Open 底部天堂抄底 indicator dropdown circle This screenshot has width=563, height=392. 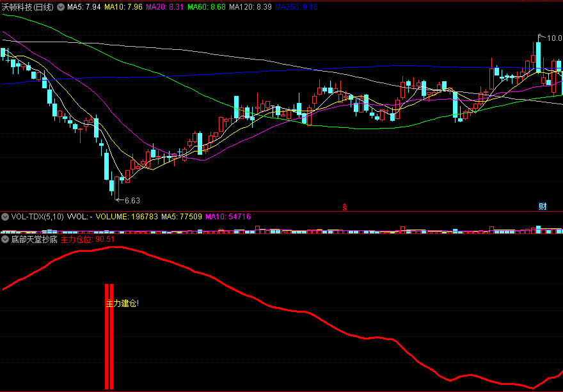coord(5,239)
